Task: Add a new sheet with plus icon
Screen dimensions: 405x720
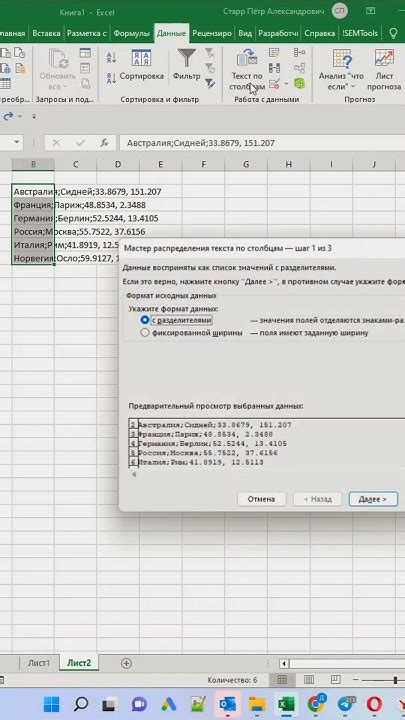Action: click(x=126, y=663)
